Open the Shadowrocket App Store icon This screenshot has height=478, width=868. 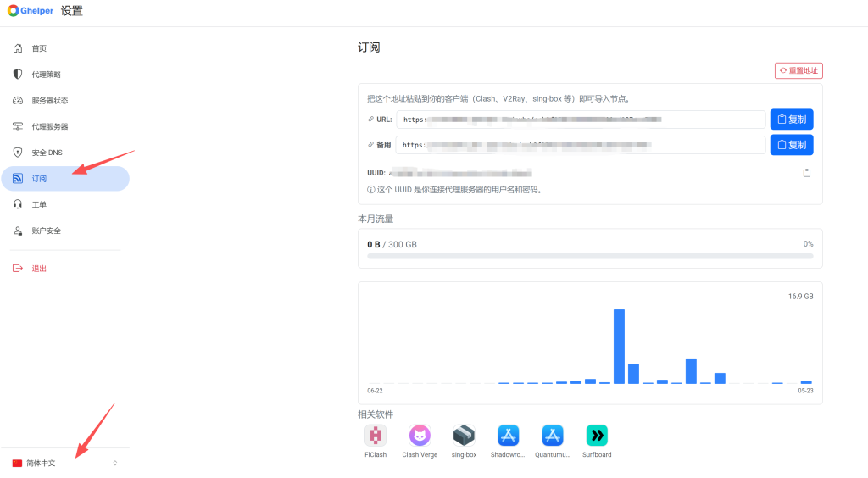pyautogui.click(x=509, y=436)
